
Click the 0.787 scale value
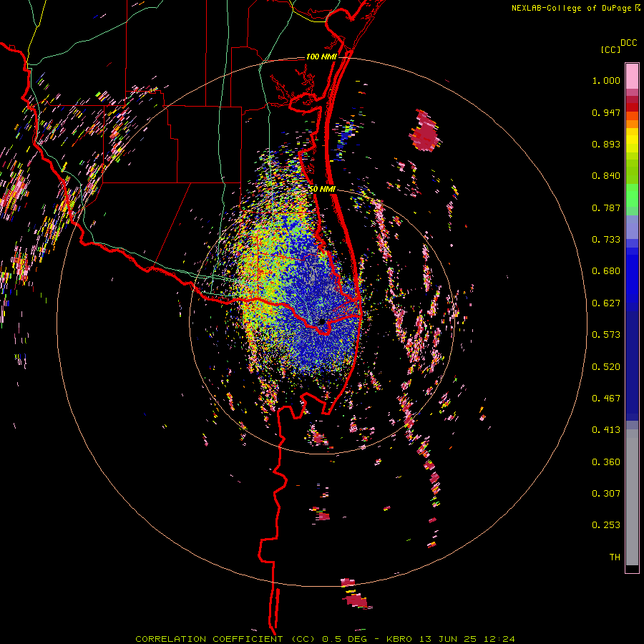click(x=606, y=208)
